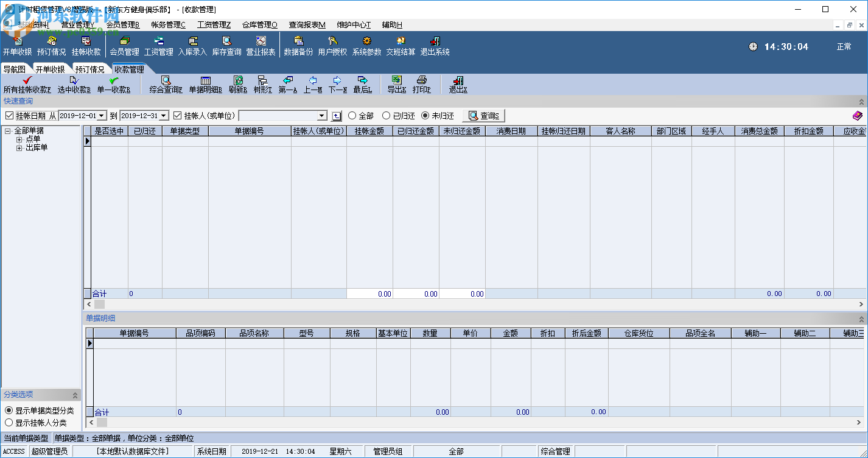Open the 挂帐人 combo box list
868x458 pixels.
(x=323, y=116)
